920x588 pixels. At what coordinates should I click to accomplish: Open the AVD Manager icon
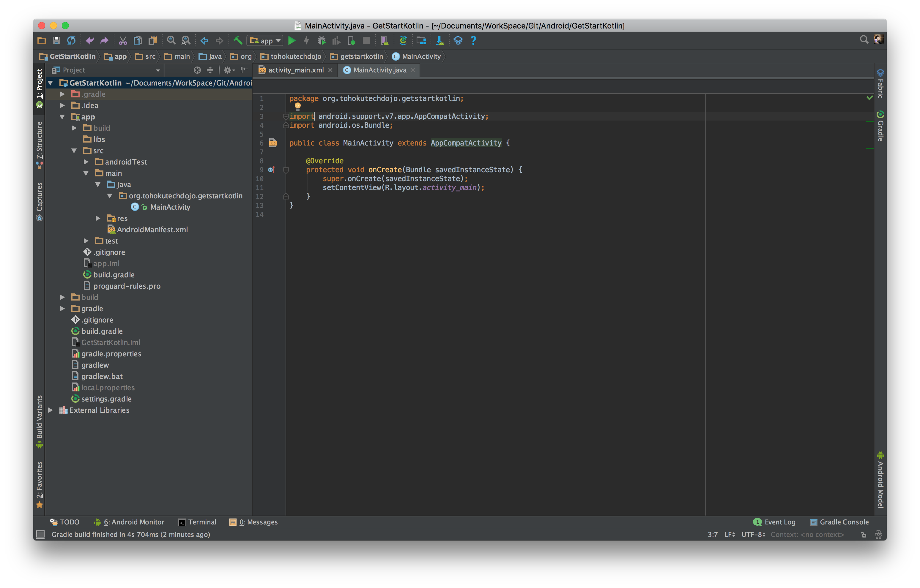pyautogui.click(x=384, y=40)
